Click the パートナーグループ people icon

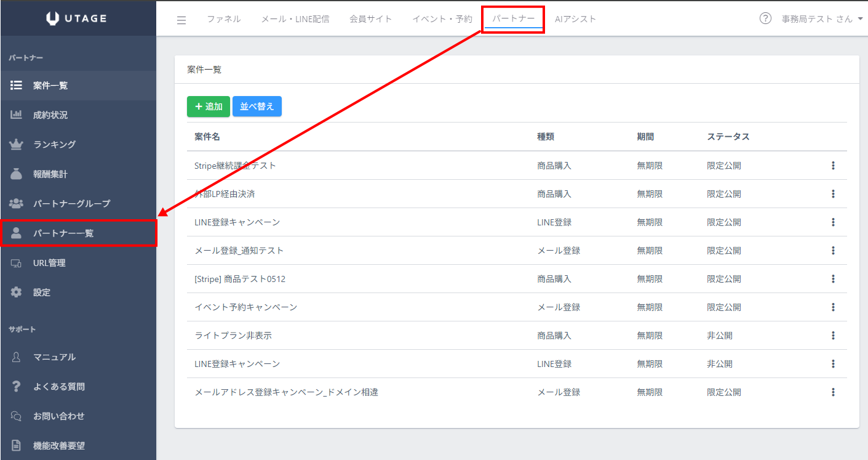coord(17,203)
